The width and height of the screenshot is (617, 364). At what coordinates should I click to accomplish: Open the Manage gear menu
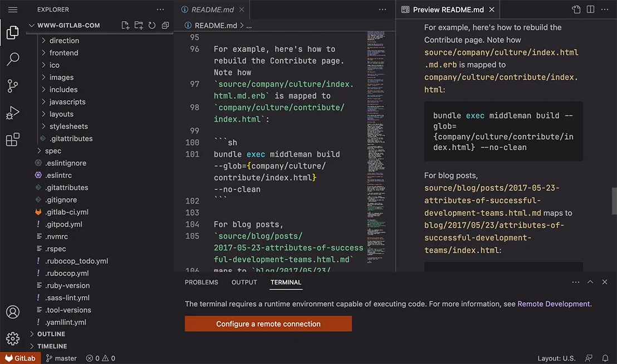point(13,338)
